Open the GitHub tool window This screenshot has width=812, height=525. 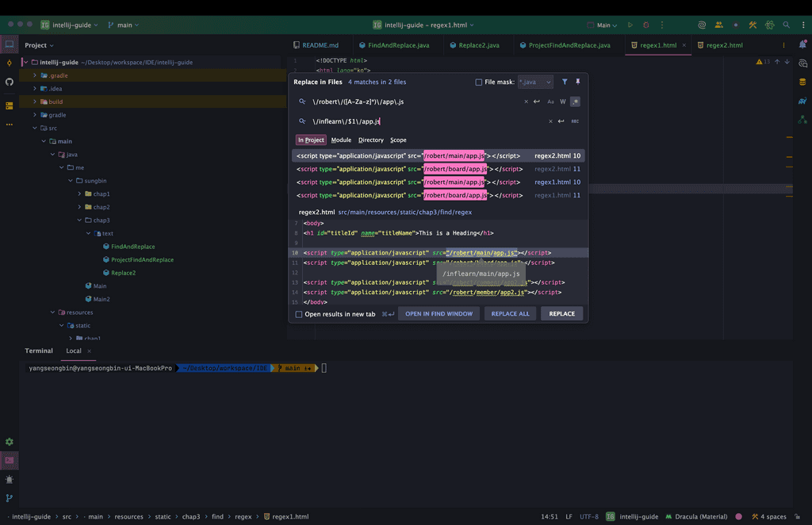click(x=10, y=82)
